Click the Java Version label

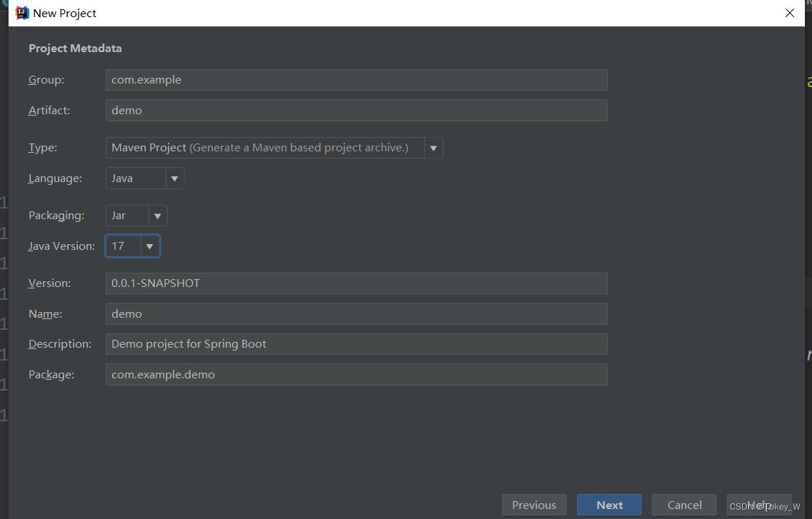pyautogui.click(x=61, y=246)
